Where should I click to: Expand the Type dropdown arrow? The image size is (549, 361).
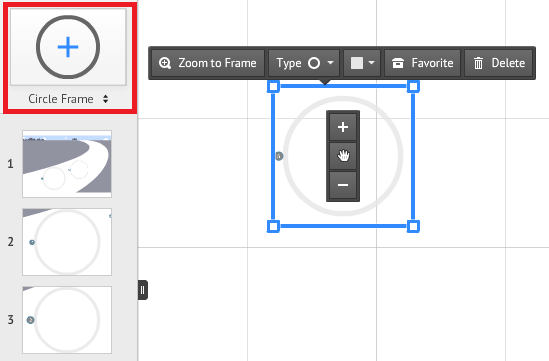pyautogui.click(x=330, y=63)
